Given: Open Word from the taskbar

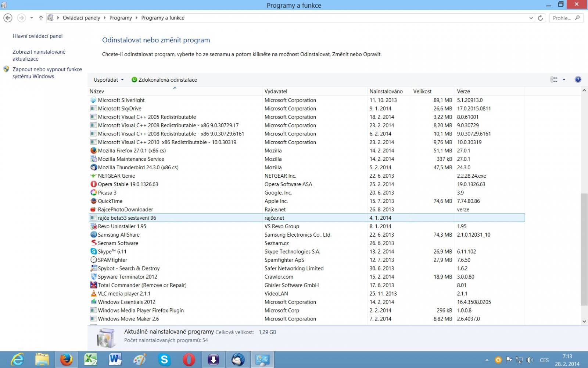Looking at the screenshot, I should tap(115, 360).
